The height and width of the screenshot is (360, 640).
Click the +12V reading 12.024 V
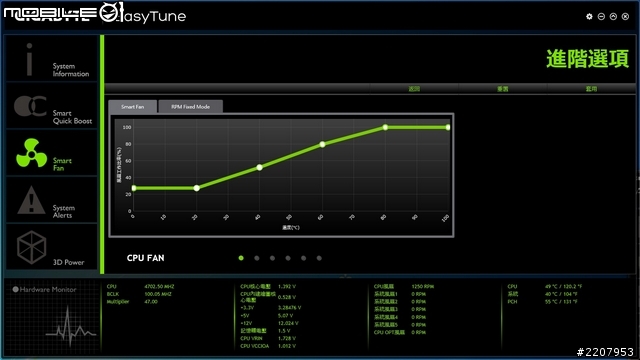288,323
